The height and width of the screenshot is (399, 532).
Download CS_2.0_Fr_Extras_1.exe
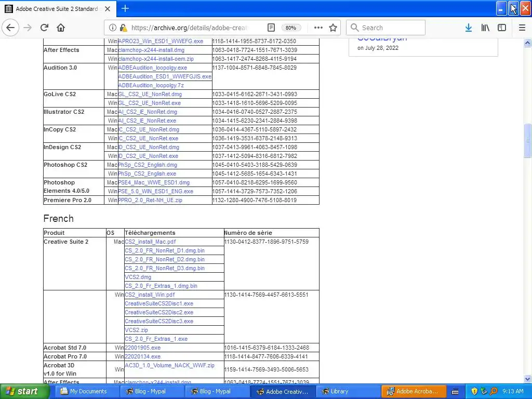click(x=156, y=339)
